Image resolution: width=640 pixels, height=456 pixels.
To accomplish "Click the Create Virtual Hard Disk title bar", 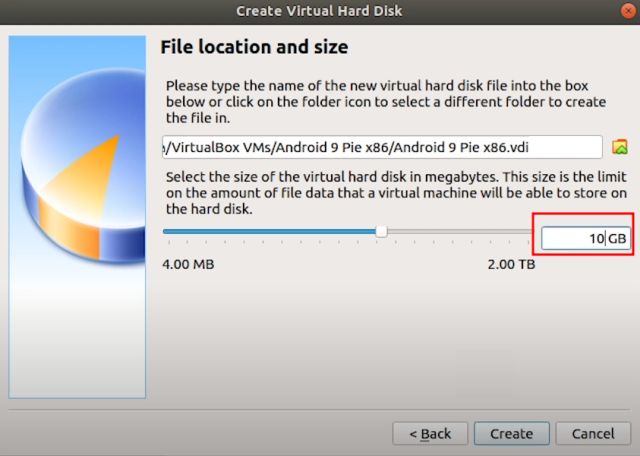I will pyautogui.click(x=320, y=12).
